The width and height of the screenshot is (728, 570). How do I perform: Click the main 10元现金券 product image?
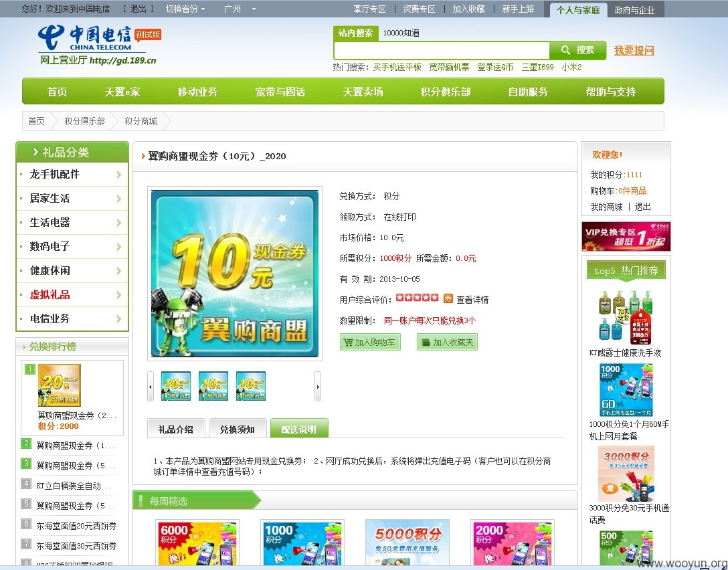coord(235,274)
